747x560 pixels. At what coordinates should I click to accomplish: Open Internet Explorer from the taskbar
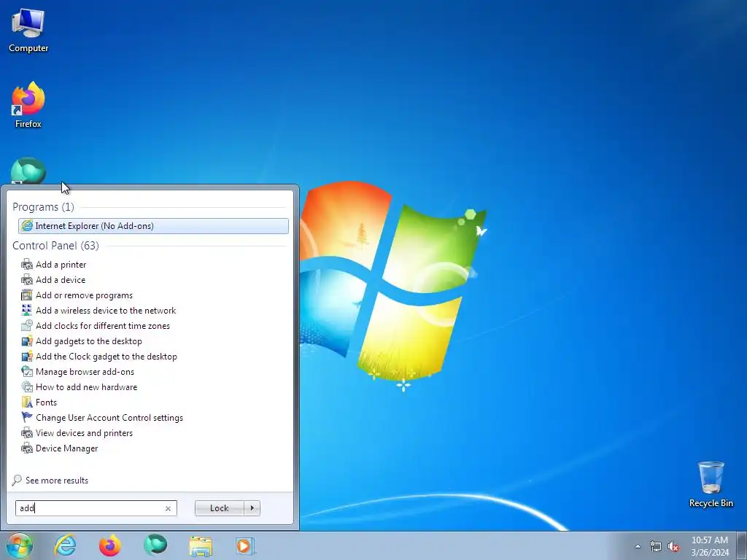(65, 545)
